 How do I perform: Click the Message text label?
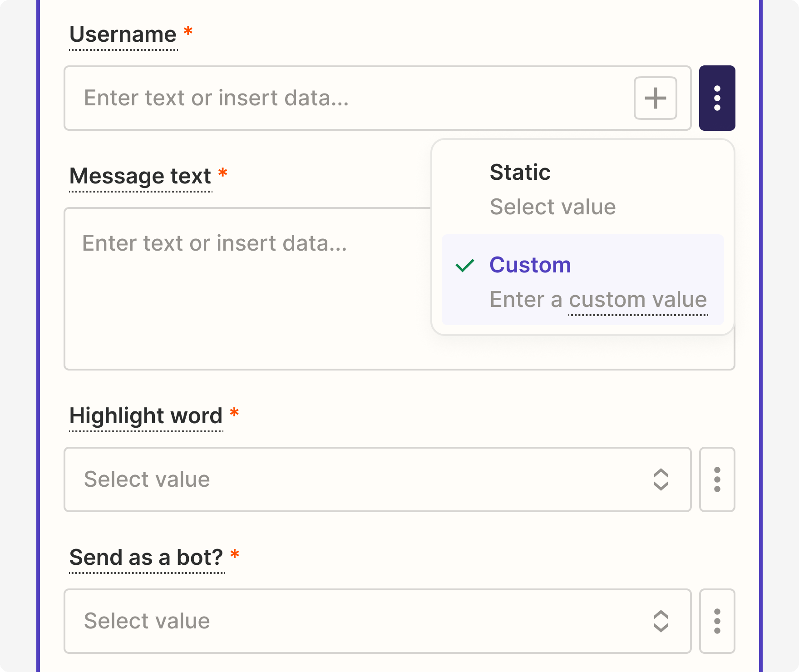[140, 176]
